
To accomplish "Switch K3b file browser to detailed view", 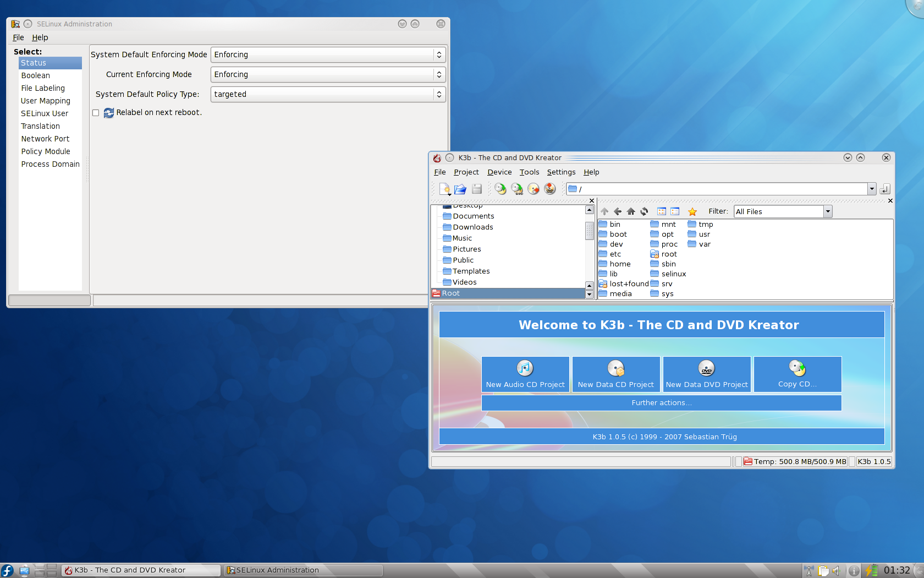I will pyautogui.click(x=675, y=211).
